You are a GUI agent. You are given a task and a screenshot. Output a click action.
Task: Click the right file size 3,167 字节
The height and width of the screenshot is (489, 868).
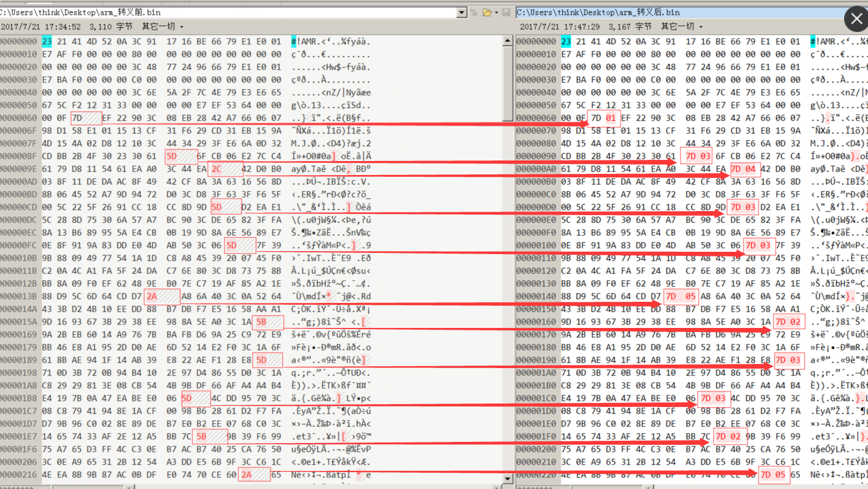[630, 27]
